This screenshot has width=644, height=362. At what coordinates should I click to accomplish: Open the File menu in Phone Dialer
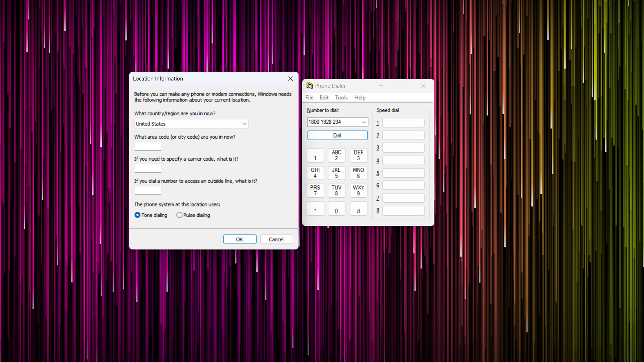309,98
